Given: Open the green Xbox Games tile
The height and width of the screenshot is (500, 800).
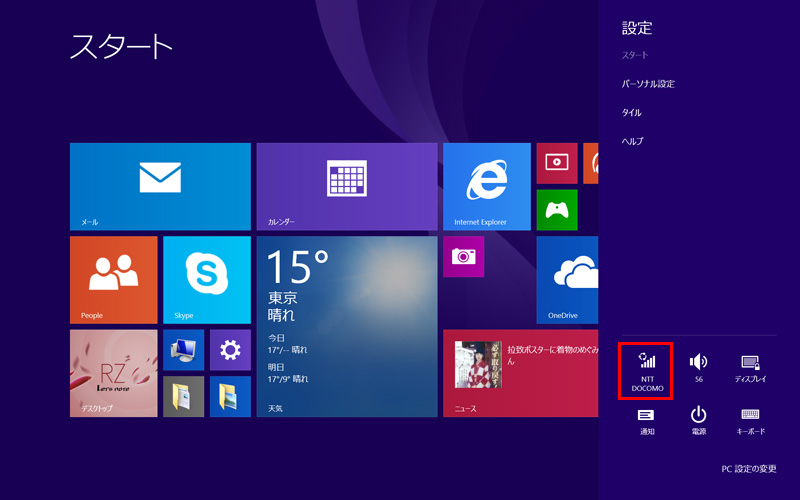Looking at the screenshot, I should (557, 210).
